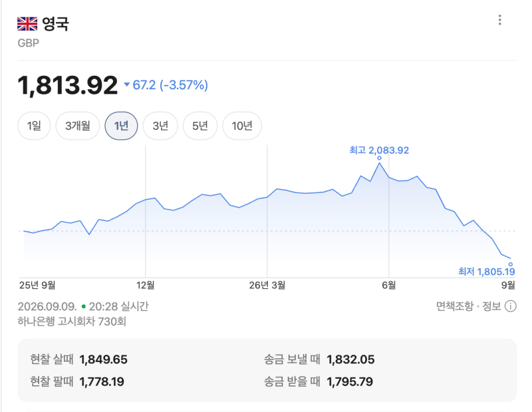
Task: Click the 송금 보낼 때 label
Action: click(x=292, y=359)
